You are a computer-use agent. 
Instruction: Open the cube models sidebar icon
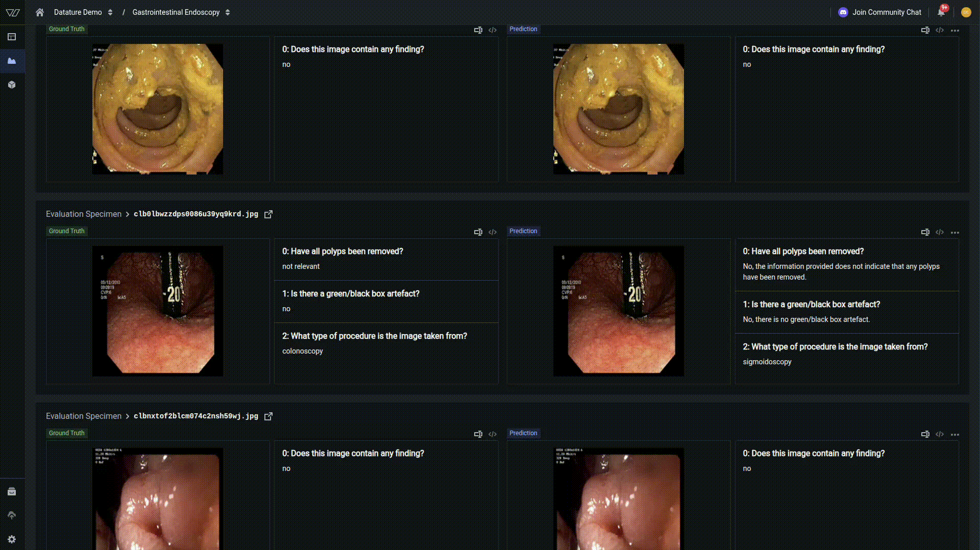click(12, 85)
